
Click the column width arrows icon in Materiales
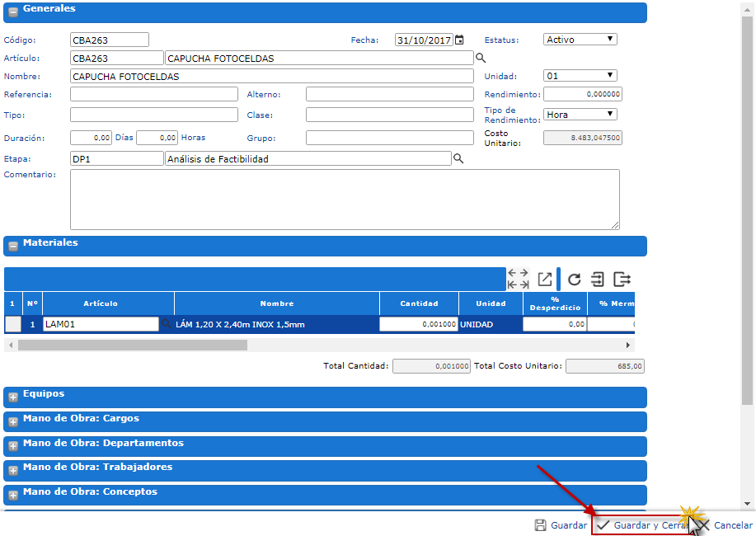519,279
